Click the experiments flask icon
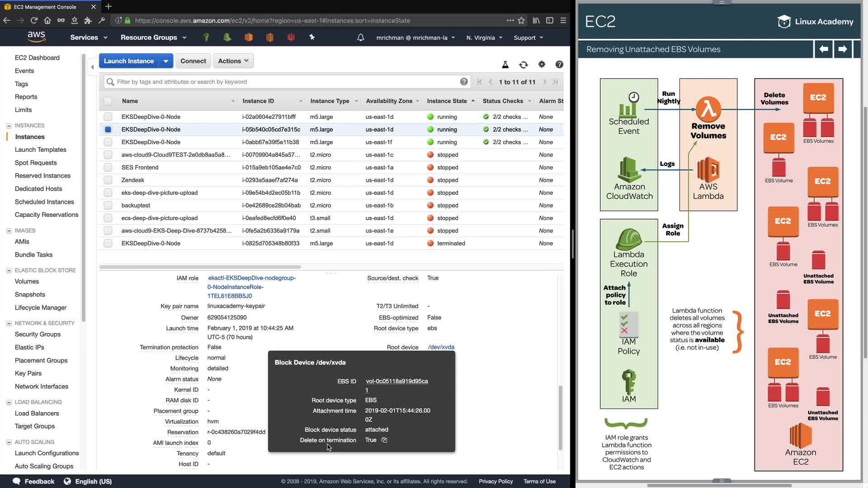868x488 pixels. 505,65
